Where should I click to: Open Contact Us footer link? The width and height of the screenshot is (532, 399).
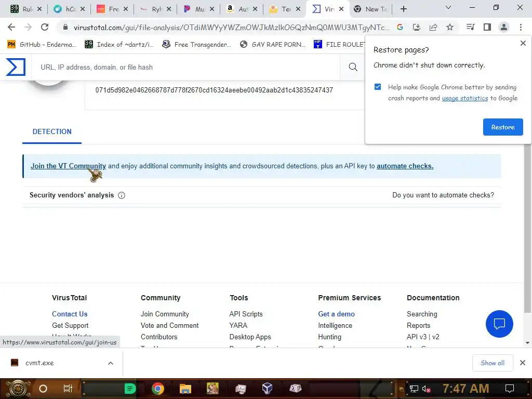click(x=70, y=314)
